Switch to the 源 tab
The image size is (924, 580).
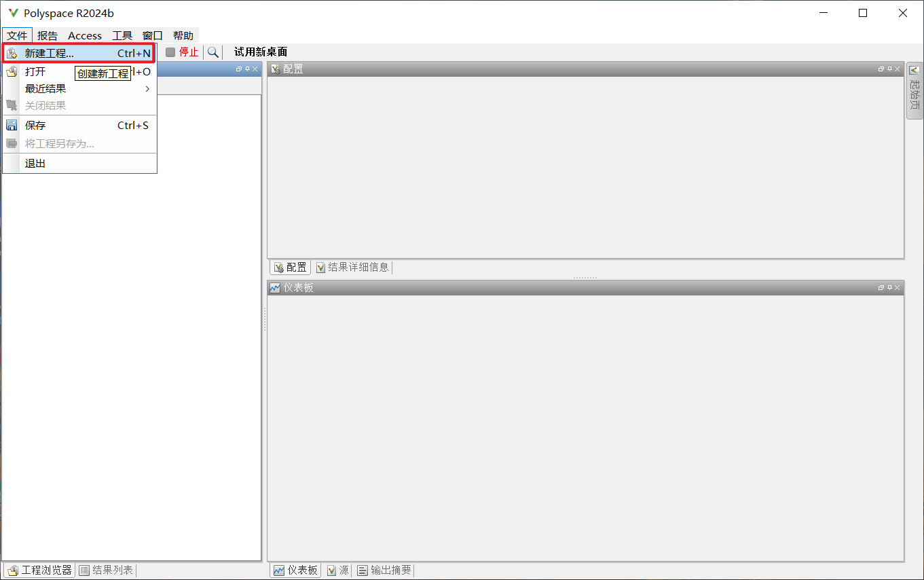[x=338, y=570]
